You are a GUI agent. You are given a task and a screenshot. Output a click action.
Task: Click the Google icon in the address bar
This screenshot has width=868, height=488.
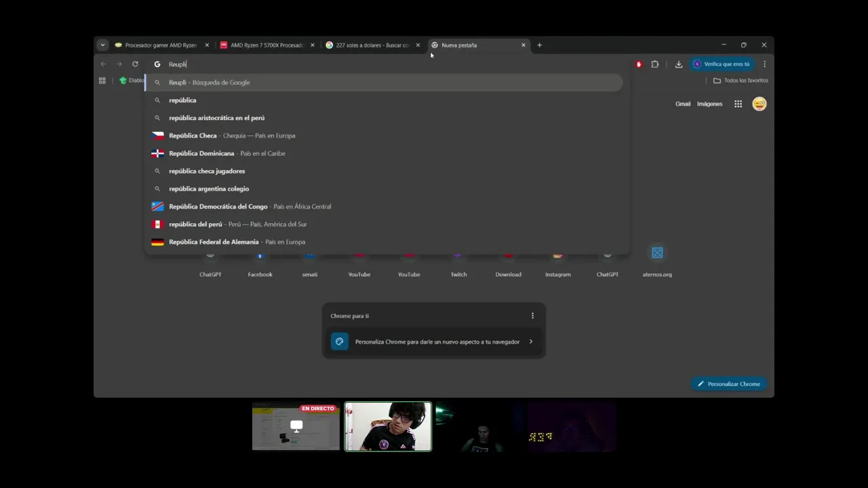pyautogui.click(x=157, y=64)
